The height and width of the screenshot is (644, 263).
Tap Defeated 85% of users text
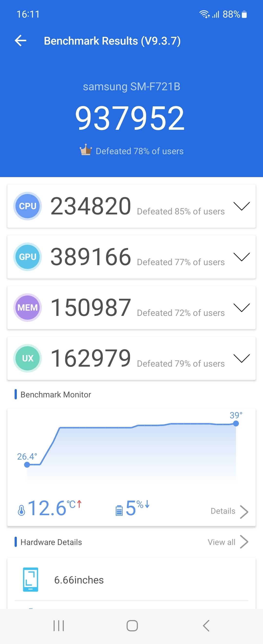[181, 211]
